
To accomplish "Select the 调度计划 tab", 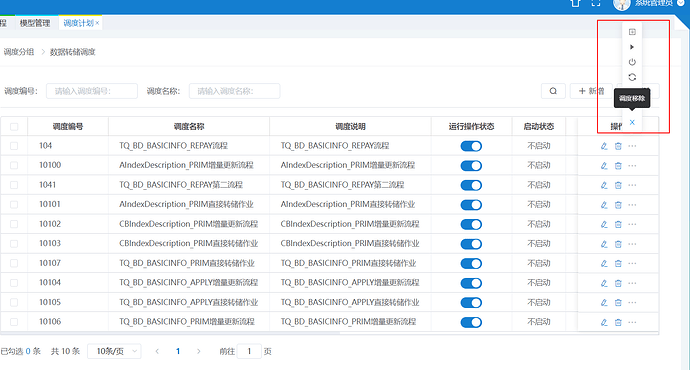I will pyautogui.click(x=78, y=23).
